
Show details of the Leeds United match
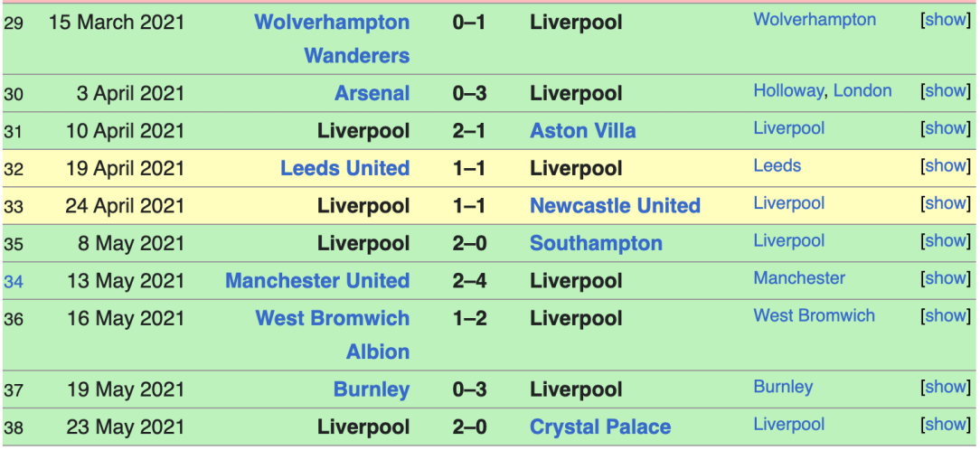947,165
